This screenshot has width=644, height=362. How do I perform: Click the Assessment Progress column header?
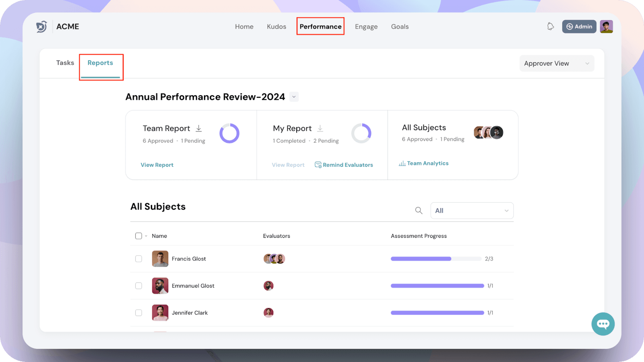tap(419, 236)
